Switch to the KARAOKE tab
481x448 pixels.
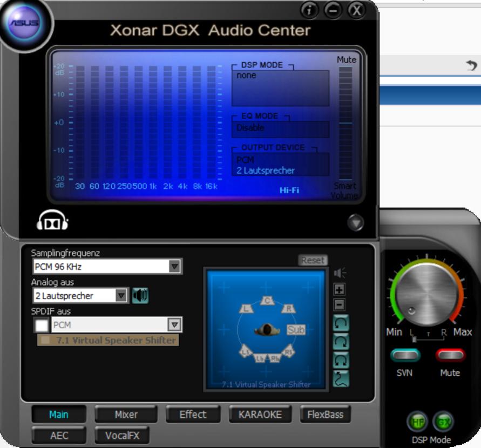click(260, 415)
